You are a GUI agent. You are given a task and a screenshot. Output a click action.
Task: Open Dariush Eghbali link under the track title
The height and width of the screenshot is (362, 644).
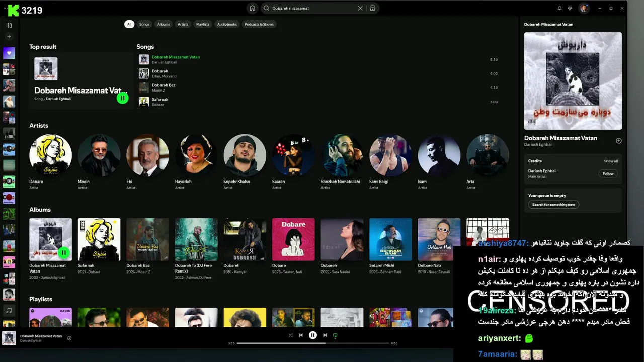click(538, 145)
